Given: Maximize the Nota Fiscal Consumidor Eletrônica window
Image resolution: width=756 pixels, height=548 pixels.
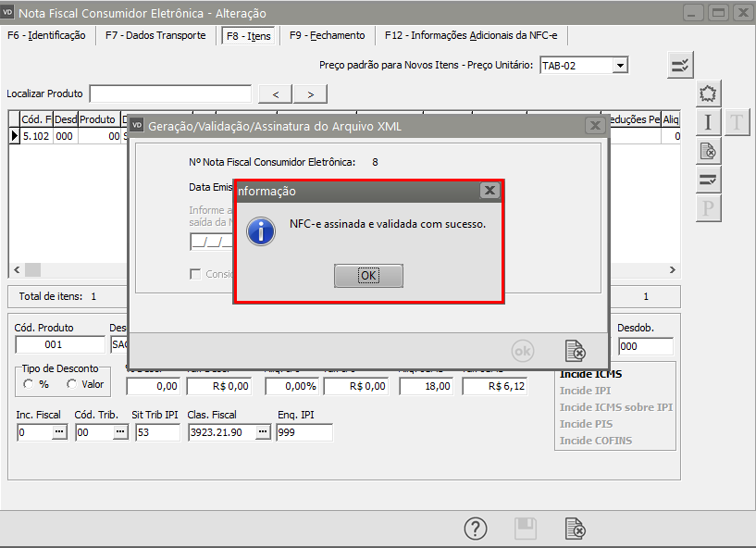Looking at the screenshot, I should (x=718, y=13).
